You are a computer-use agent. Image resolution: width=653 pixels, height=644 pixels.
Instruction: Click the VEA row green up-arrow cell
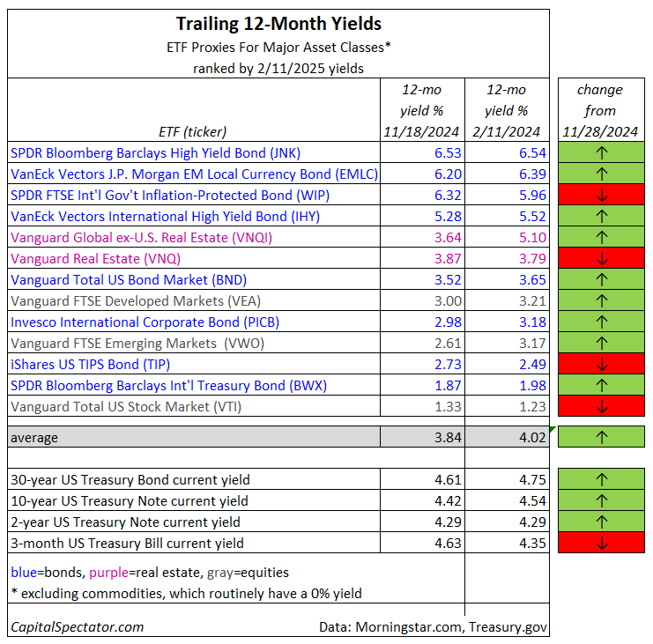tap(601, 301)
